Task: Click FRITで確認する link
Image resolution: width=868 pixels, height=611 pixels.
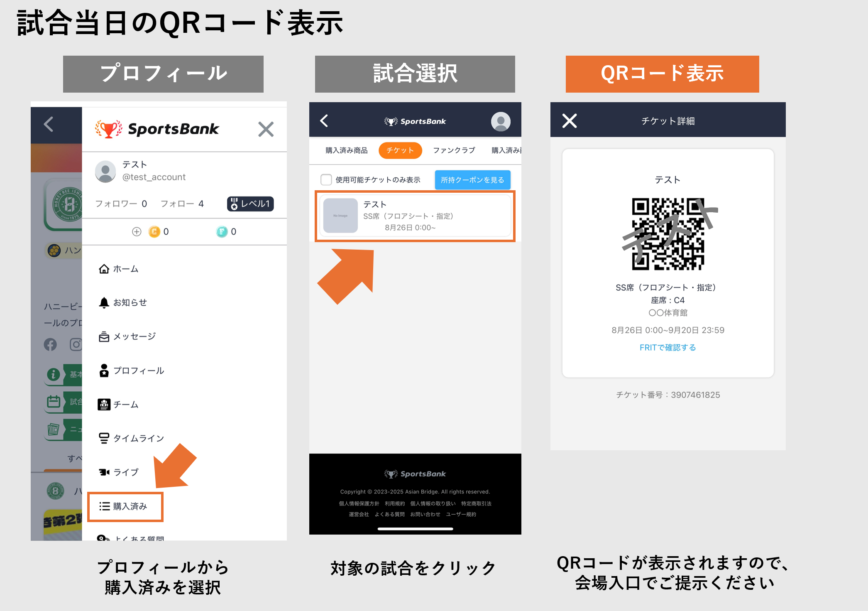Action: tap(668, 348)
